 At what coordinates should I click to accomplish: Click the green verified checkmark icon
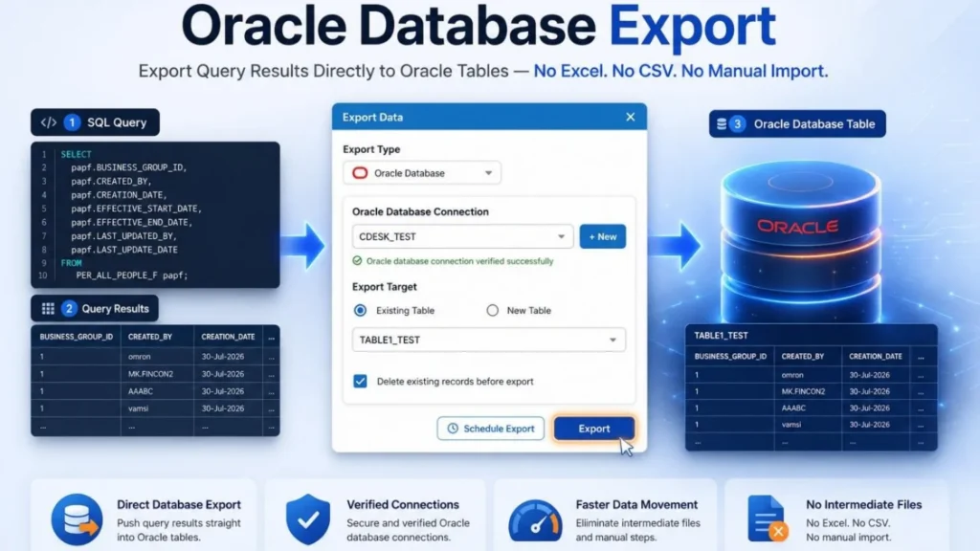tap(357, 261)
